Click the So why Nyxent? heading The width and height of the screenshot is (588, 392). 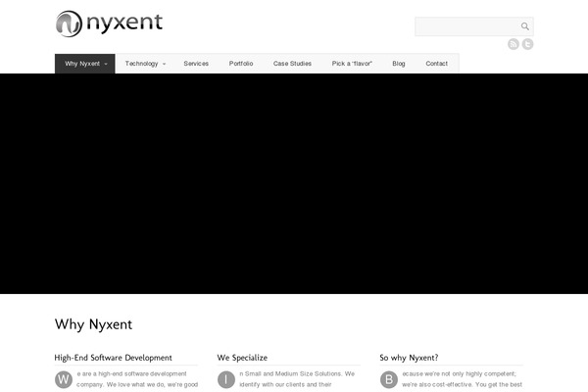(409, 358)
